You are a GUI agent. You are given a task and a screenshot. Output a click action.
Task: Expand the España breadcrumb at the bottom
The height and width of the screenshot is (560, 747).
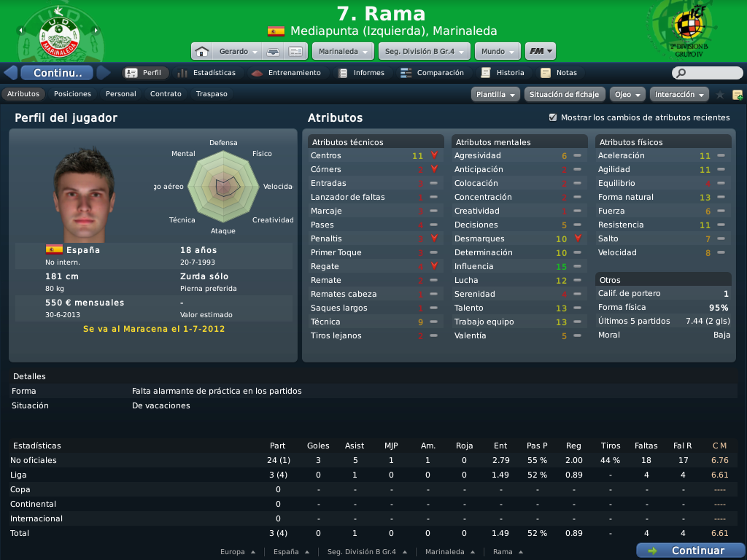point(292,552)
